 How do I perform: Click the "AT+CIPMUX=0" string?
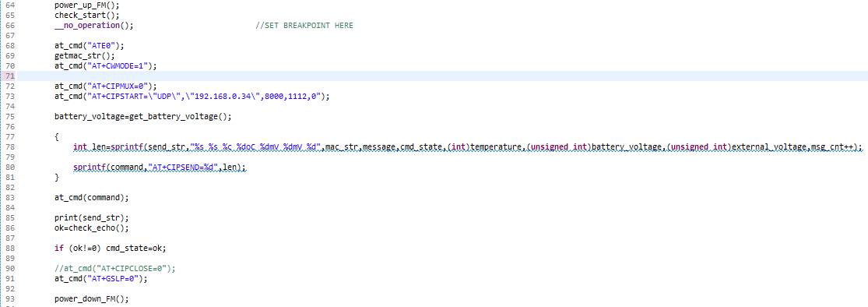tap(117, 86)
